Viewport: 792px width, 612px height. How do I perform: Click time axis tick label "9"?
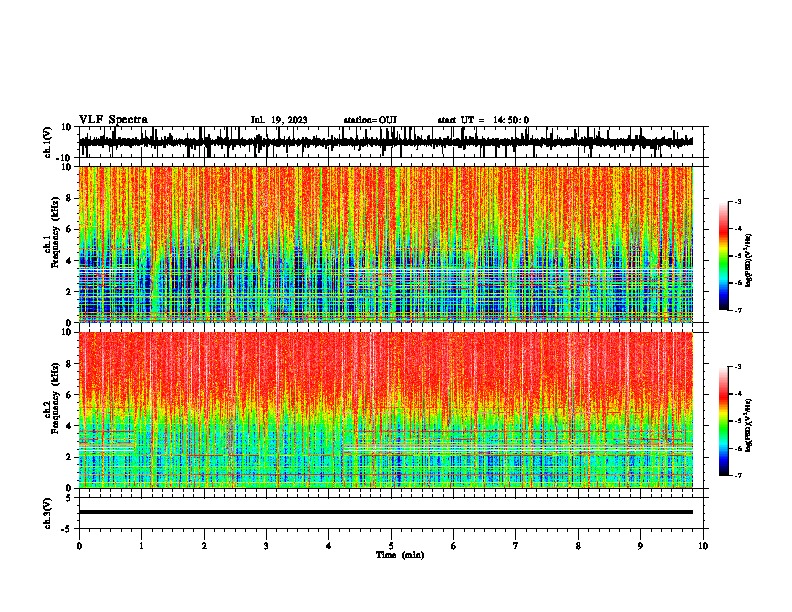(640, 546)
